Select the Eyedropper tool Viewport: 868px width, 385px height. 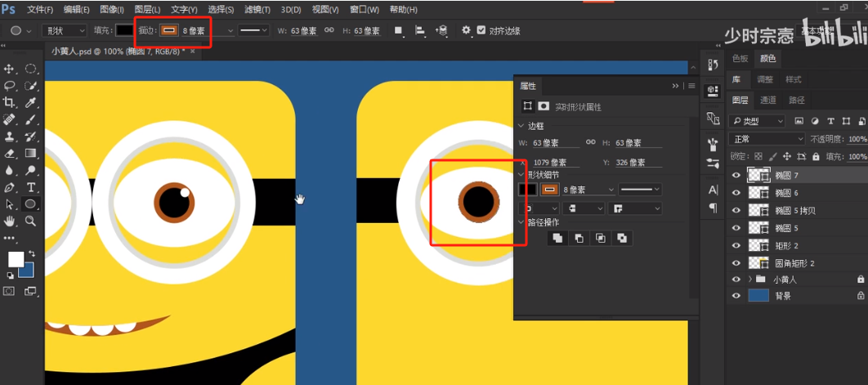[31, 102]
